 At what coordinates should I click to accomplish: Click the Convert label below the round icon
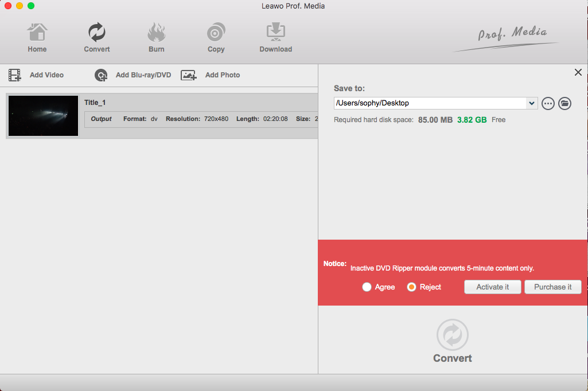(x=452, y=358)
